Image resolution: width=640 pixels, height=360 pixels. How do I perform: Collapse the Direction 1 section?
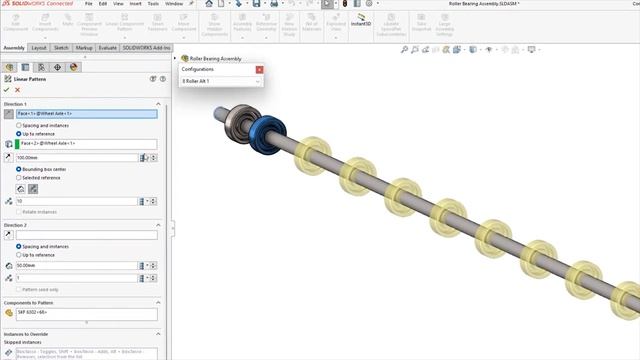click(x=158, y=104)
